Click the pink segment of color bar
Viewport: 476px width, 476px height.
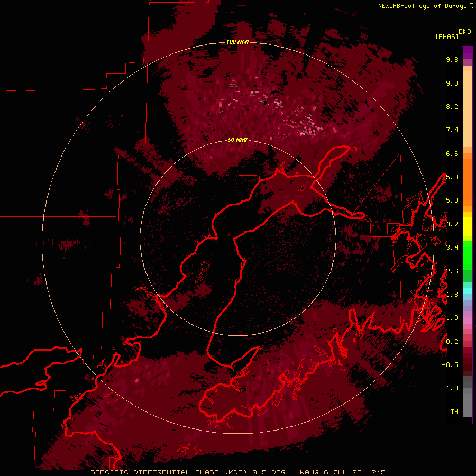[x=467, y=321]
